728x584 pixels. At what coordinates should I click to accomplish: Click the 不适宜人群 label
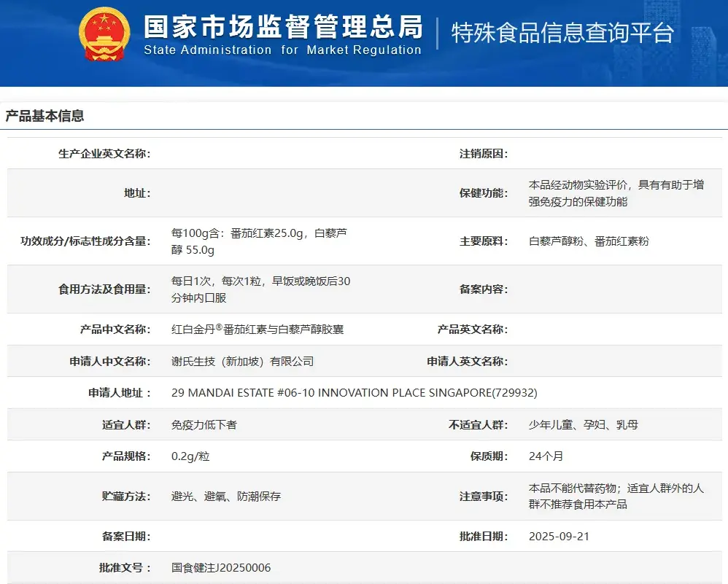point(479,425)
